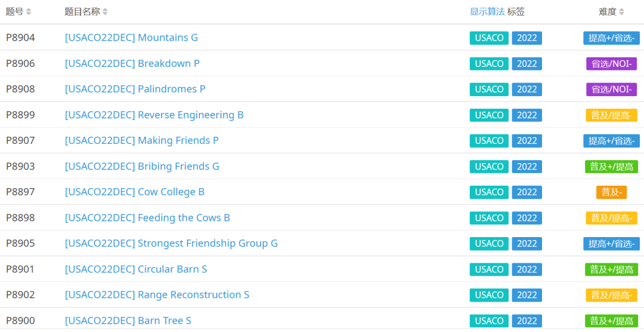Click 2022 tag in P8908 row
The width and height of the screenshot is (644, 332).
tap(527, 89)
